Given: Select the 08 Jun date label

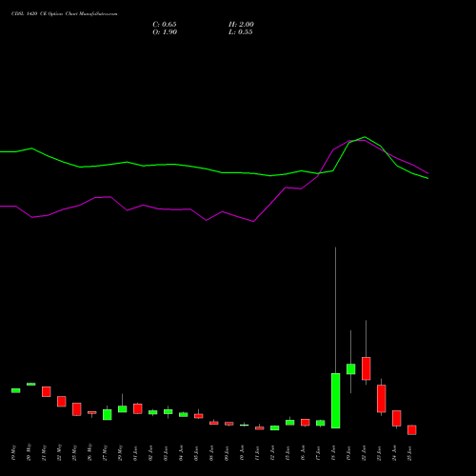Looking at the screenshot, I should point(211,453).
